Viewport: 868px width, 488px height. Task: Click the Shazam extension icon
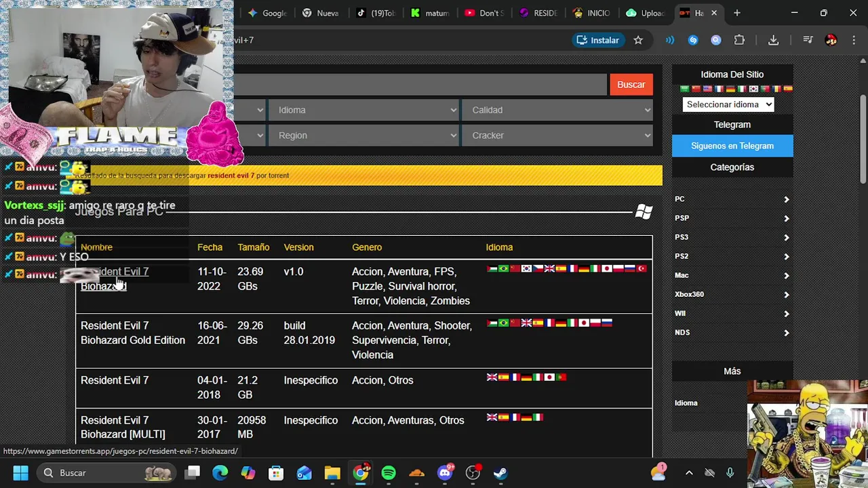coord(693,40)
